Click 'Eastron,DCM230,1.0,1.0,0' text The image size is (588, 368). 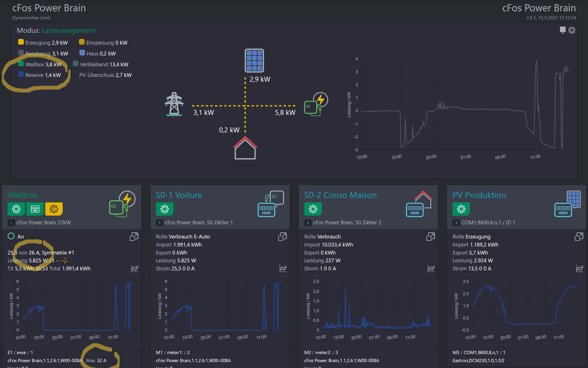pos(478,360)
